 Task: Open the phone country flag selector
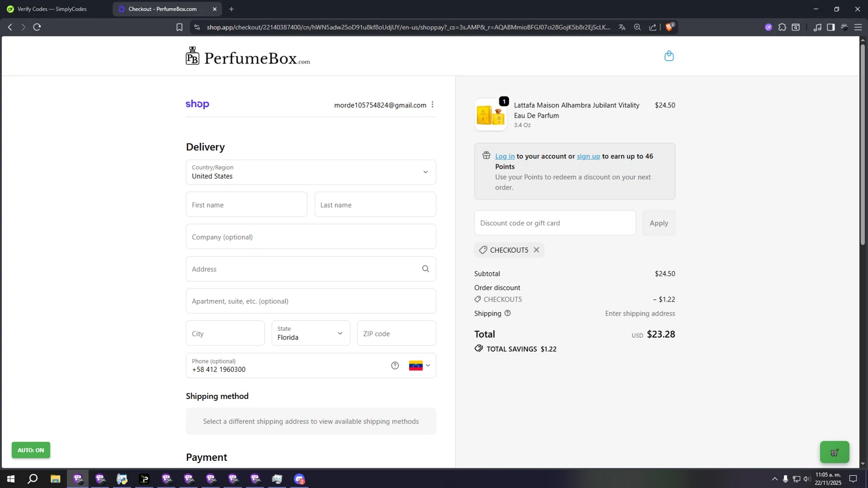click(420, 365)
